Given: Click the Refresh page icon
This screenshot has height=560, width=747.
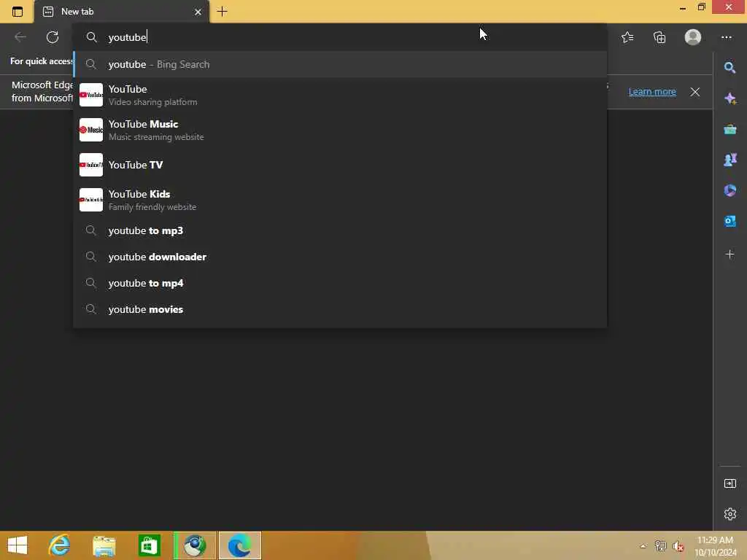Looking at the screenshot, I should pyautogui.click(x=53, y=37).
